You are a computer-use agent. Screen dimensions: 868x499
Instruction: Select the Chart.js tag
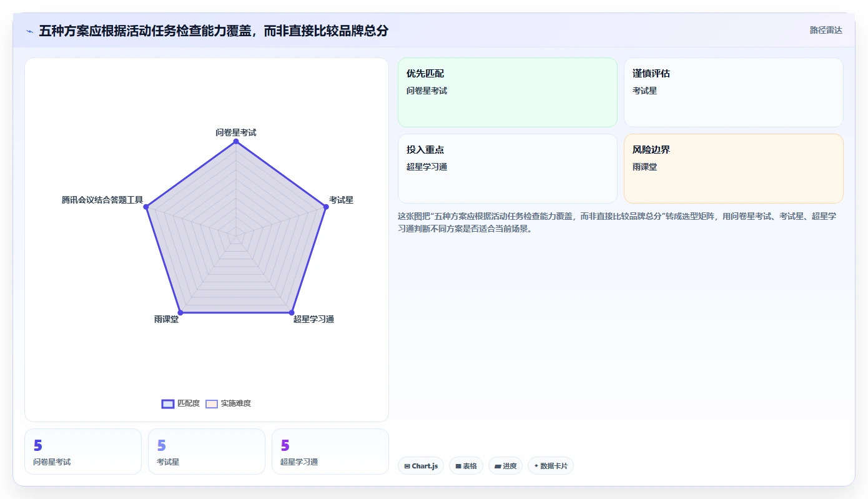421,466
